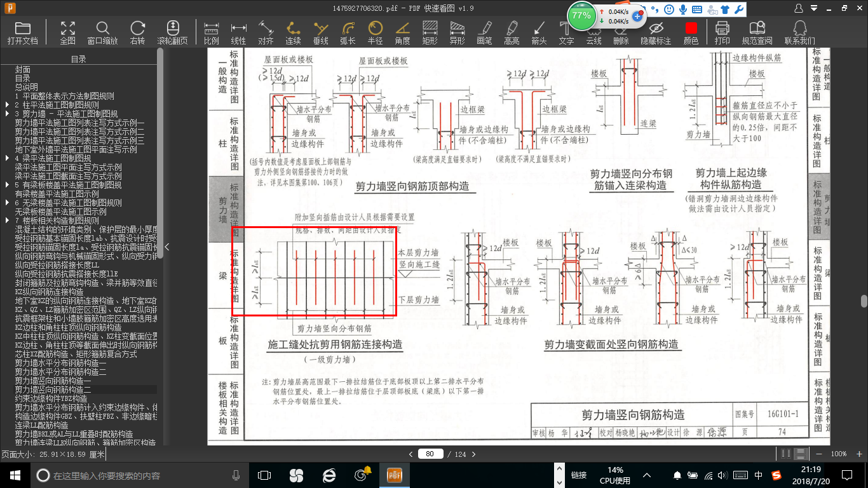Go to previous page arrow
This screenshot has width=868, height=488.
[411, 454]
